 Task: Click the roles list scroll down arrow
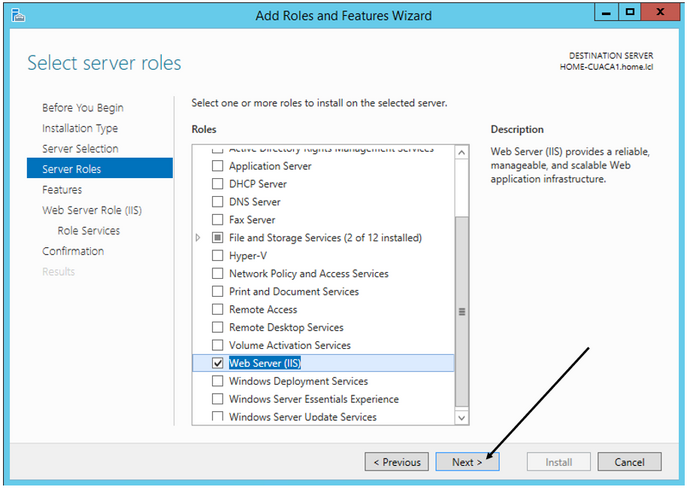(x=461, y=418)
